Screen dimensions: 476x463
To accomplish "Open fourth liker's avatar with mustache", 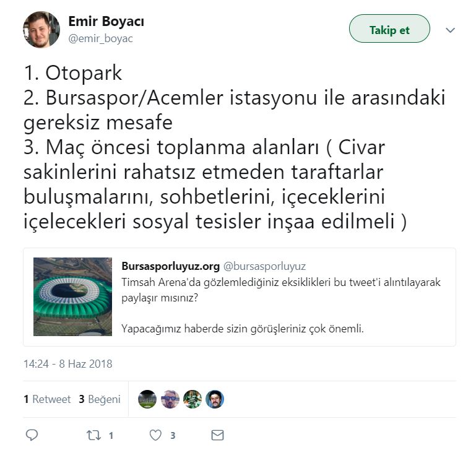I will coord(215,399).
